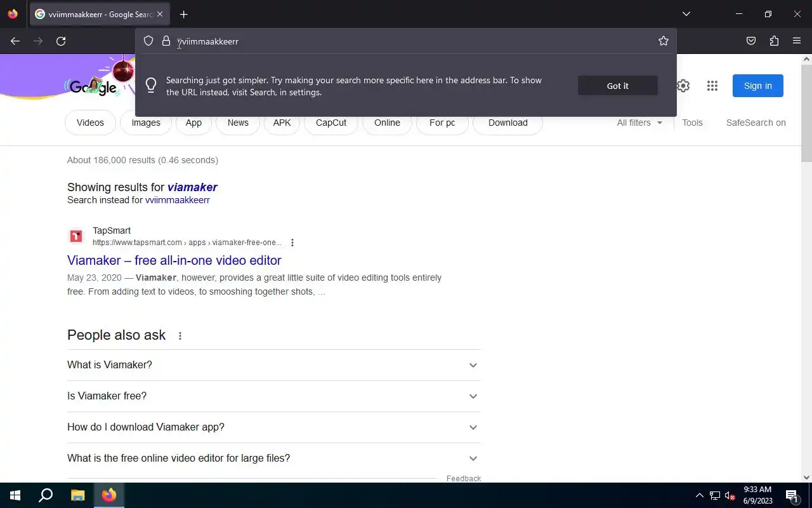The height and width of the screenshot is (508, 812).
Task: Select the App filter chip
Action: 193,123
